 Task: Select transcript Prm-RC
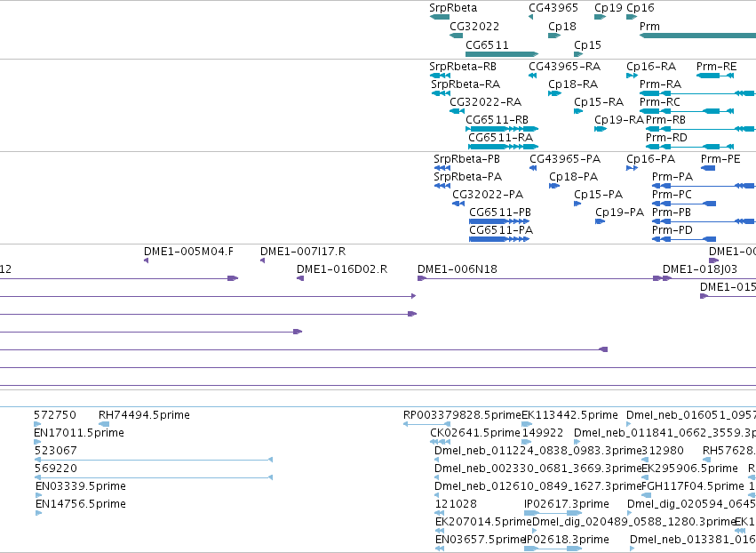point(687,111)
